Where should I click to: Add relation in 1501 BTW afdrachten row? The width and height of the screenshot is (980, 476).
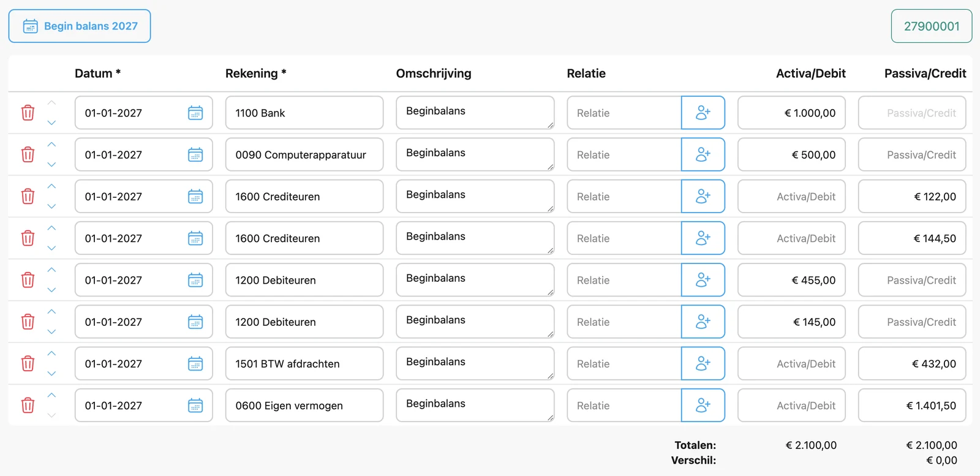pyautogui.click(x=703, y=363)
